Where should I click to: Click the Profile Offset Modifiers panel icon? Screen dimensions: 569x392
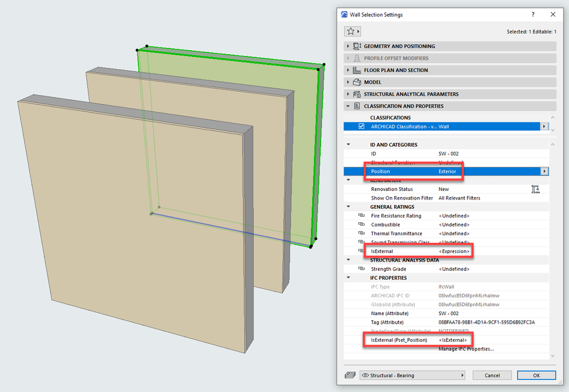point(357,58)
